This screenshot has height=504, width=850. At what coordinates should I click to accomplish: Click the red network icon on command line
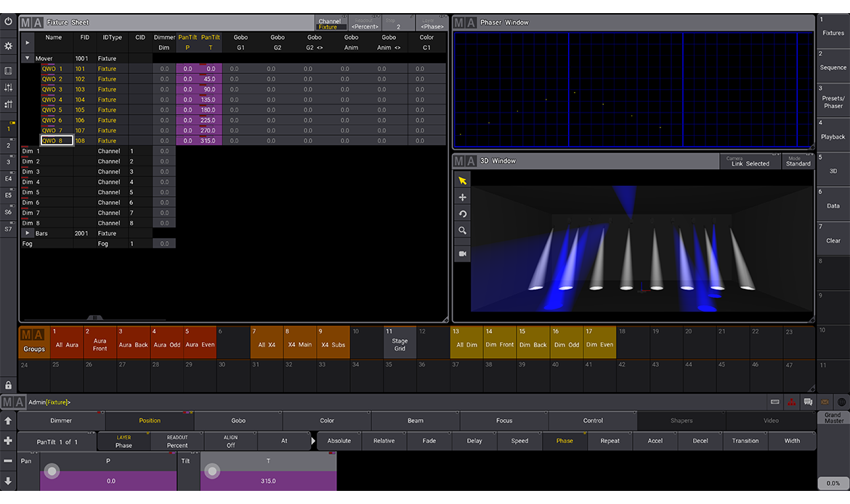[791, 402]
